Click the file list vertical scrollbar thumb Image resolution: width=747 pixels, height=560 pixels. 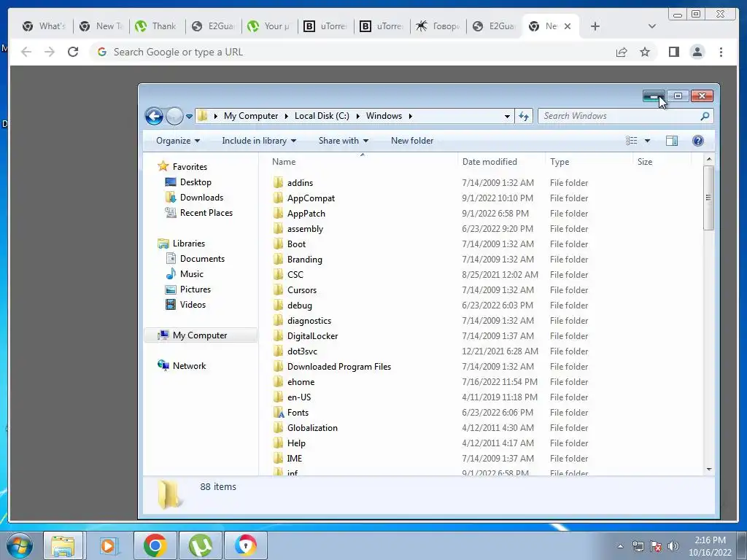click(708, 197)
